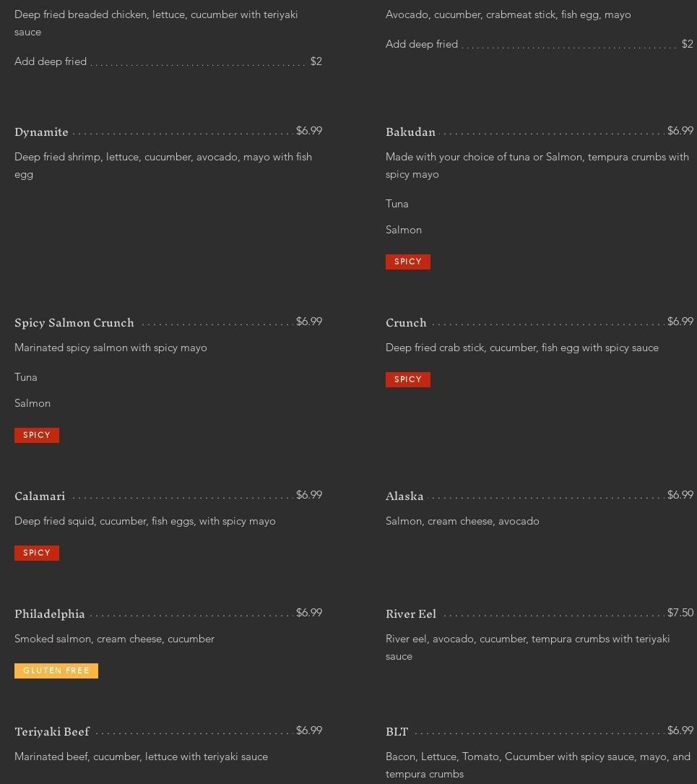The height and width of the screenshot is (784, 697).
Task: Click Spicy label under Spicy Salmon Crunch
Action: [x=37, y=435]
